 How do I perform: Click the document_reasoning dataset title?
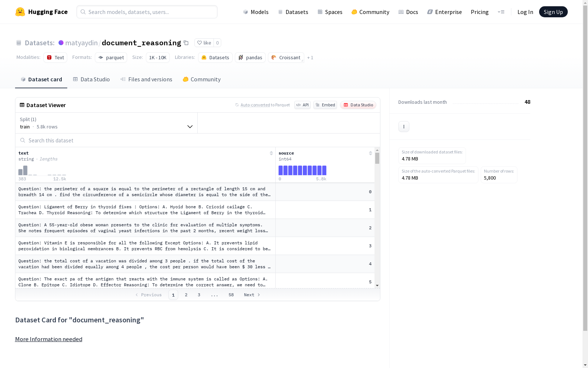point(141,43)
